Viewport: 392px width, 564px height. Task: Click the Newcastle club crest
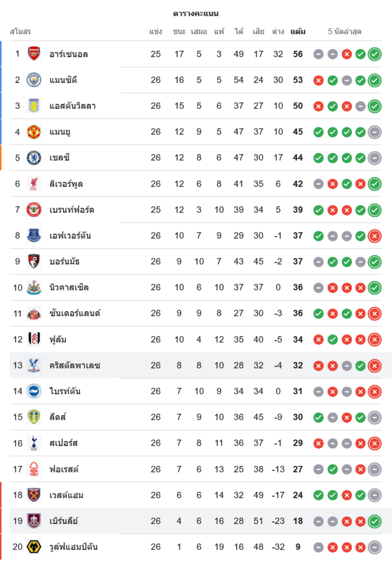pos(34,287)
